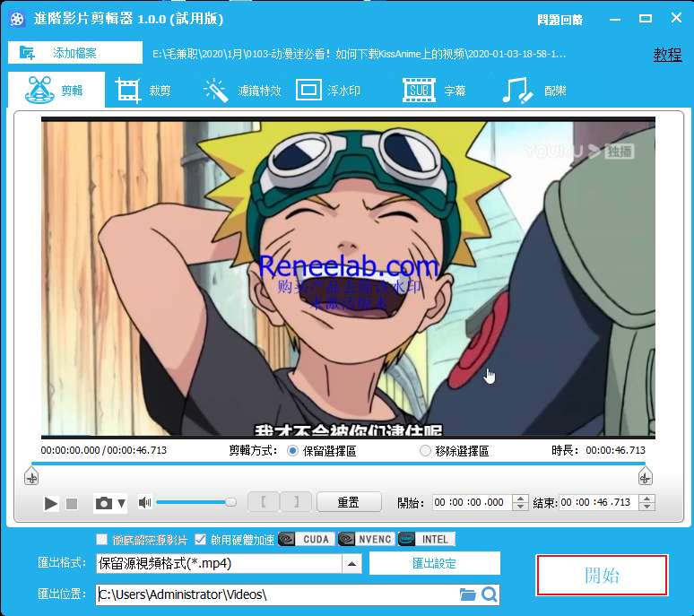Click the 添加檔案 add file button
Screen dimensions: 694x616
coord(74,53)
